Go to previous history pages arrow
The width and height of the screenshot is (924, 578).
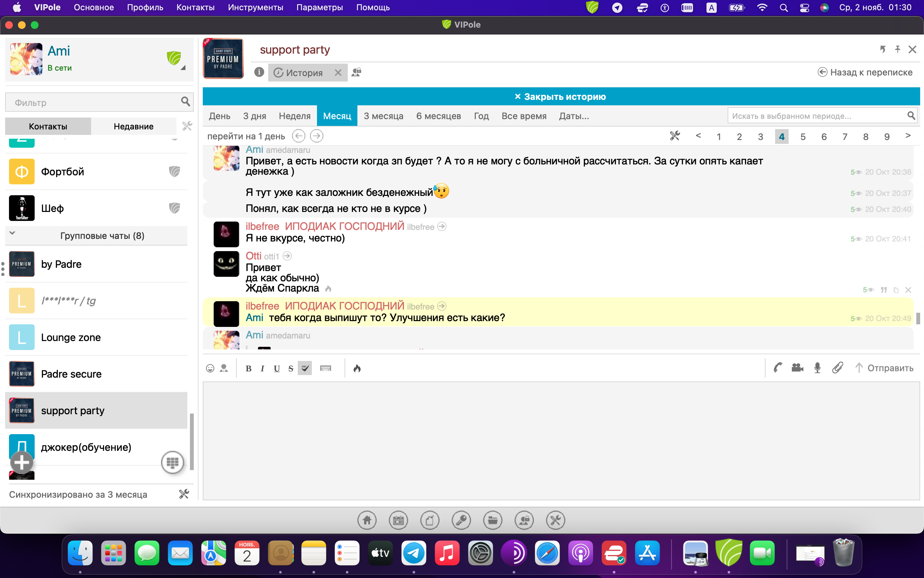[698, 136]
